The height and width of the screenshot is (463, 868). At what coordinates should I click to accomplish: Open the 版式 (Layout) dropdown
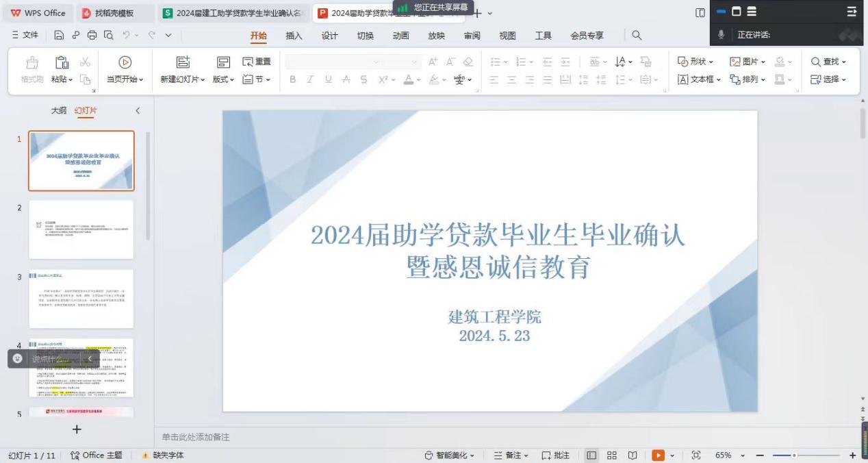coord(223,79)
